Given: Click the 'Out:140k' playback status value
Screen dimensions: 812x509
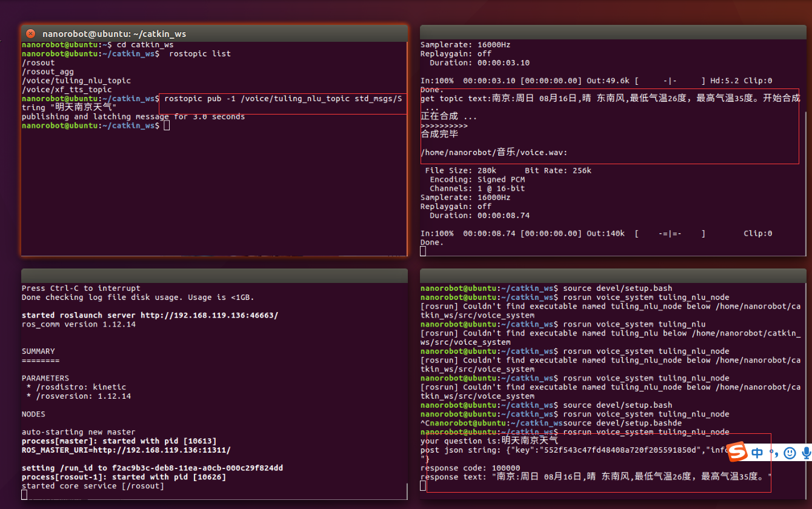Looking at the screenshot, I should pos(604,233).
